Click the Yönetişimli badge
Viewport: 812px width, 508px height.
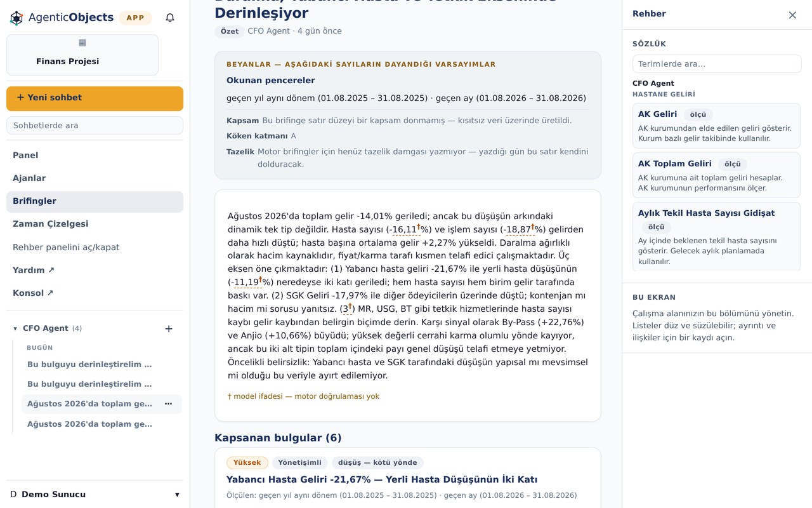(300, 463)
